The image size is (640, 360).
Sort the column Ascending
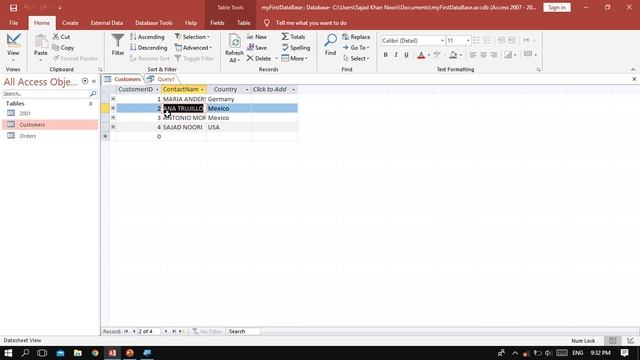coord(147,37)
